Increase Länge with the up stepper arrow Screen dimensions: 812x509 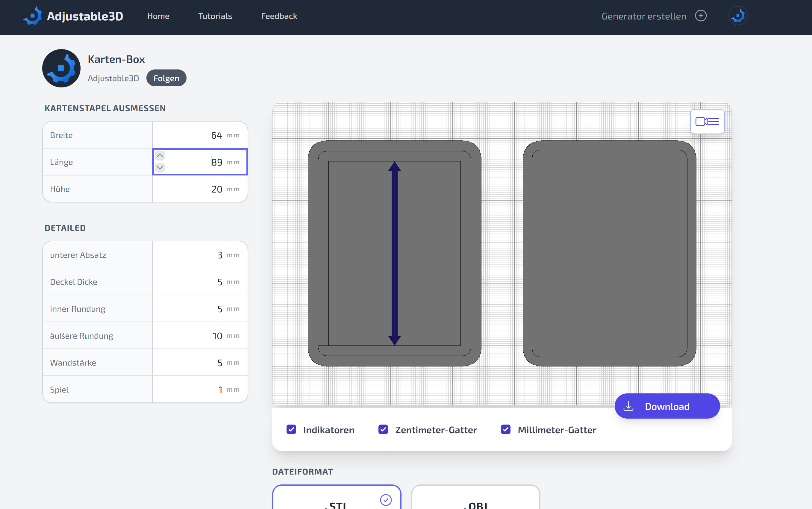click(x=160, y=155)
